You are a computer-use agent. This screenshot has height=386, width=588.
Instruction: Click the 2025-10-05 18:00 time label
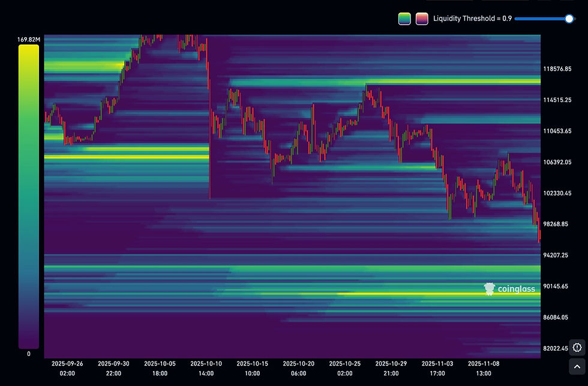(x=160, y=369)
